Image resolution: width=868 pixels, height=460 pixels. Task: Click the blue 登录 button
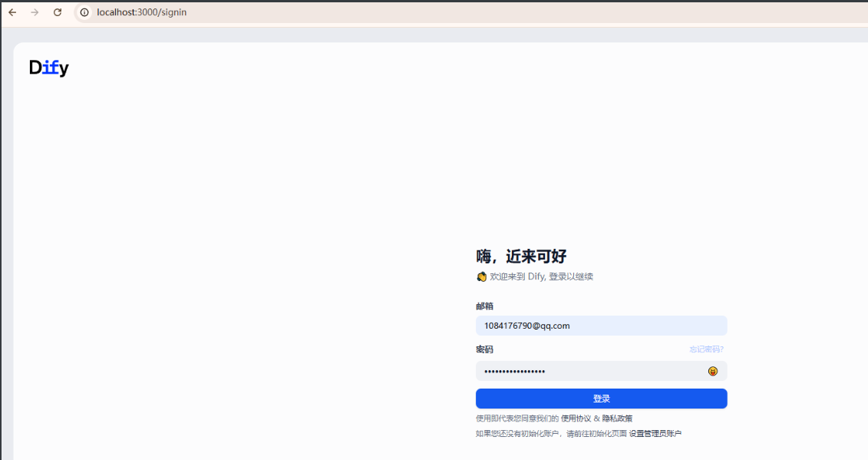(601, 399)
